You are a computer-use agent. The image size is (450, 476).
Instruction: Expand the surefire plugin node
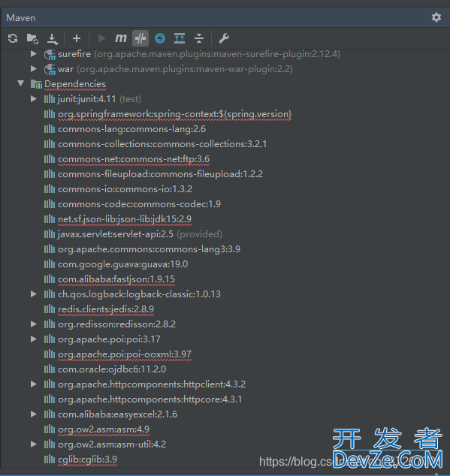click(34, 54)
